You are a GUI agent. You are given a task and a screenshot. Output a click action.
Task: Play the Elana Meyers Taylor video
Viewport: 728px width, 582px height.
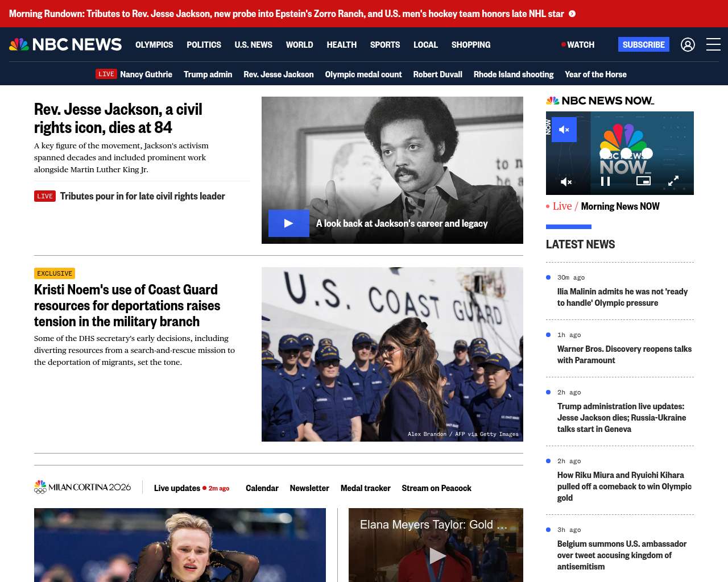tap(436, 555)
